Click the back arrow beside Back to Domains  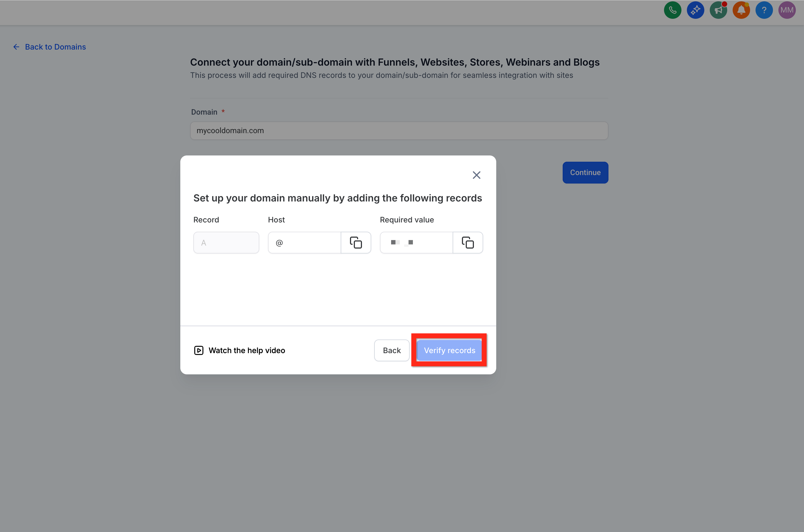click(16, 47)
